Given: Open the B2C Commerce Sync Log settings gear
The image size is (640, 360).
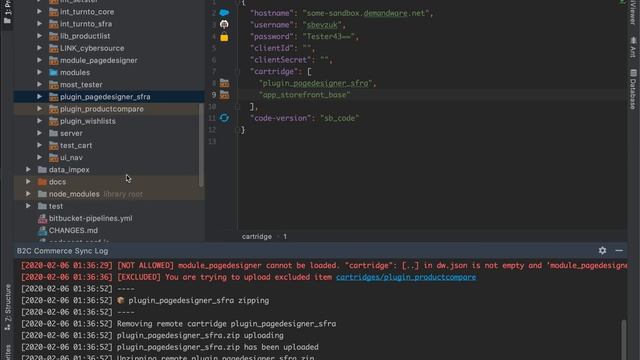Looking at the screenshot, I should click(602, 251).
